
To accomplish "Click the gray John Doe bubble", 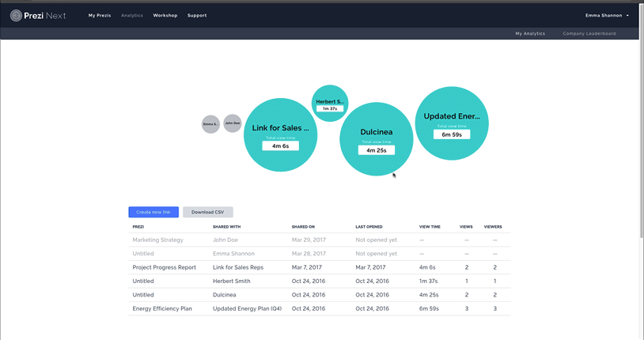I will point(233,123).
